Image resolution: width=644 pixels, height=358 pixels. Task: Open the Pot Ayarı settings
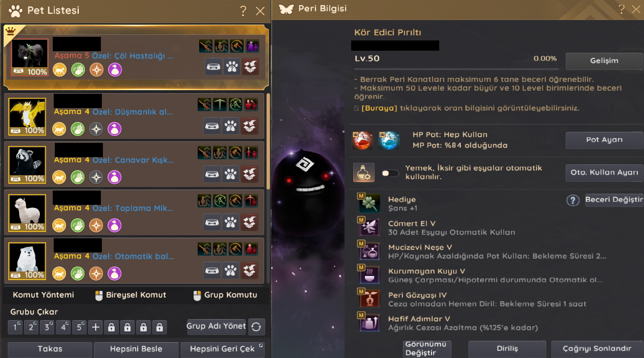point(604,140)
